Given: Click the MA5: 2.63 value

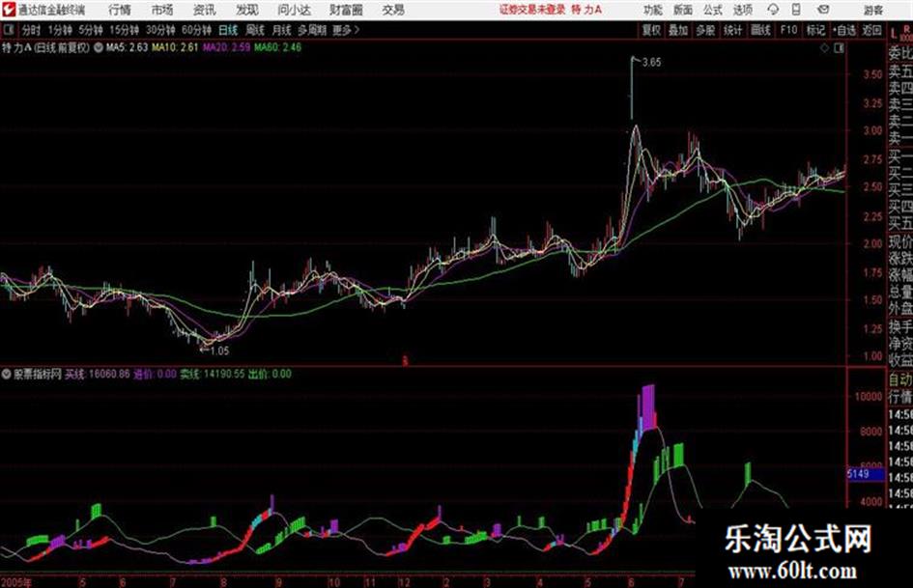Looking at the screenshot, I should click(127, 47).
